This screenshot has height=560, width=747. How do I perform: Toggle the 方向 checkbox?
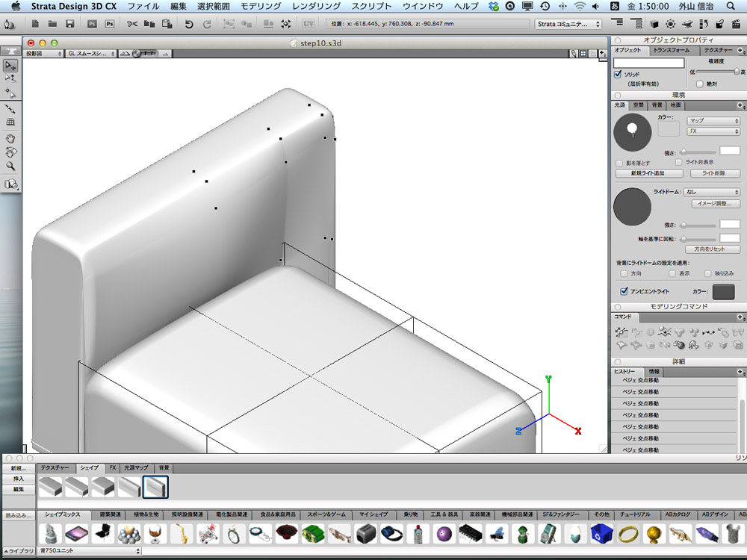[x=624, y=273]
